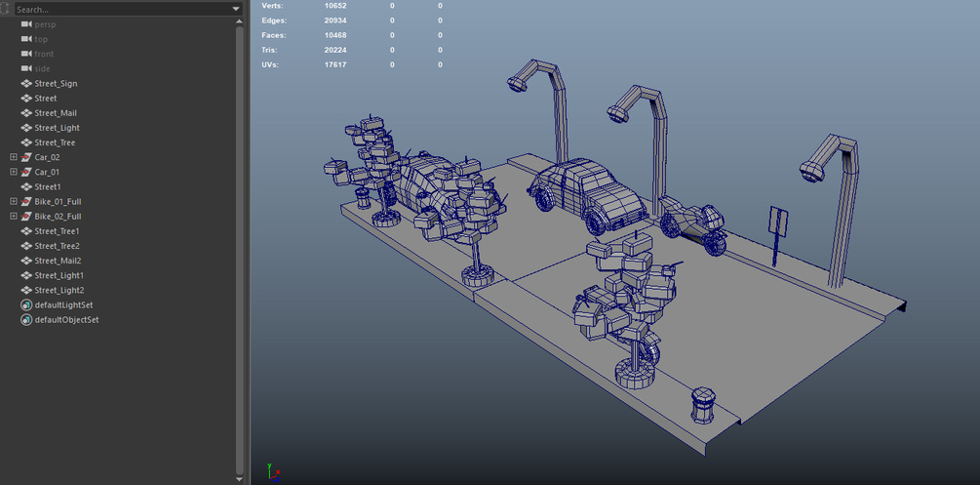Click the Street_Tree1 mesh icon
The image size is (980, 485).
[26, 231]
